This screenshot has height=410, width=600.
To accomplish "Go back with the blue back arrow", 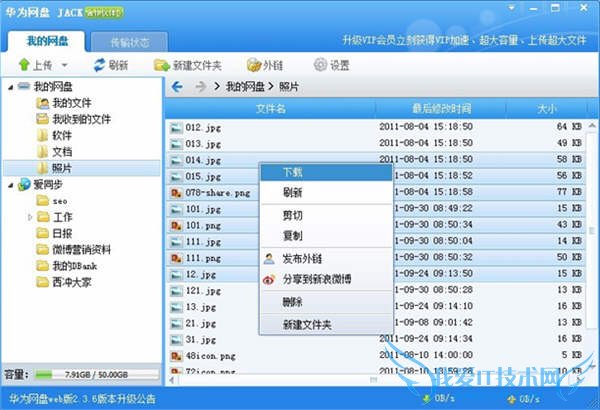I will click(x=177, y=87).
